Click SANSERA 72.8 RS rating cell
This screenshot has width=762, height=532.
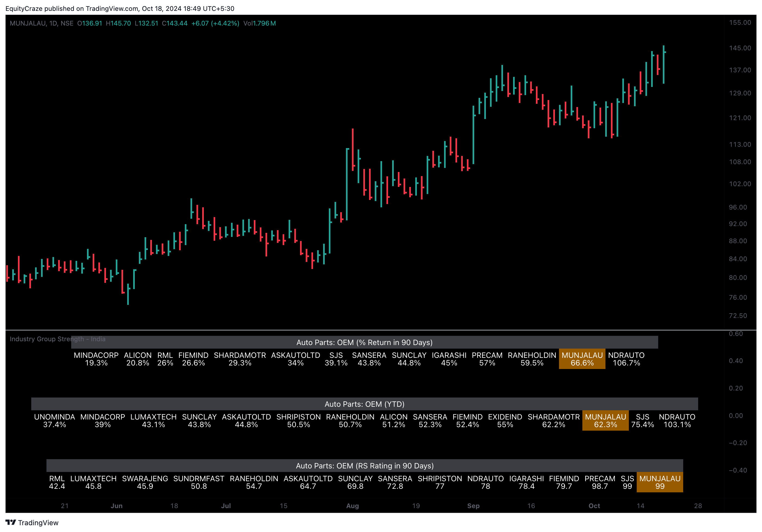coord(395,482)
